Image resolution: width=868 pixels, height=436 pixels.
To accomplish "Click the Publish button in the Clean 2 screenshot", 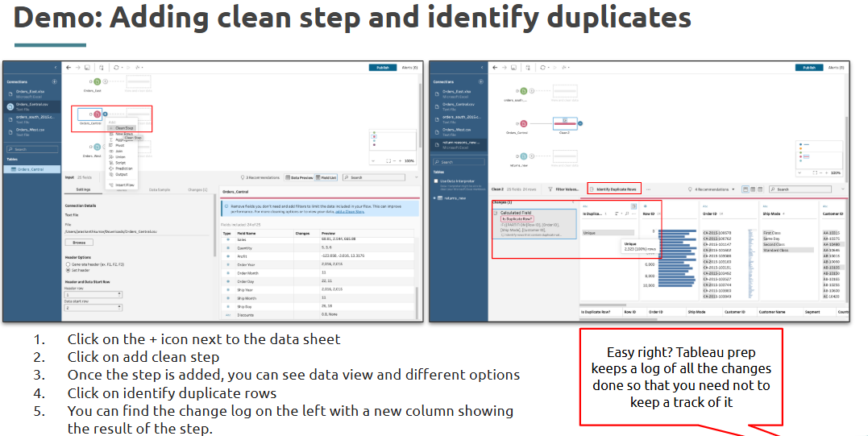I will [x=809, y=68].
